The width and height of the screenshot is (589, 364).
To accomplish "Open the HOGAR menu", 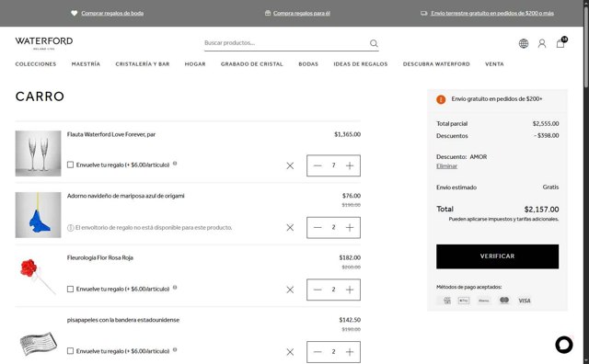I will click(x=195, y=64).
